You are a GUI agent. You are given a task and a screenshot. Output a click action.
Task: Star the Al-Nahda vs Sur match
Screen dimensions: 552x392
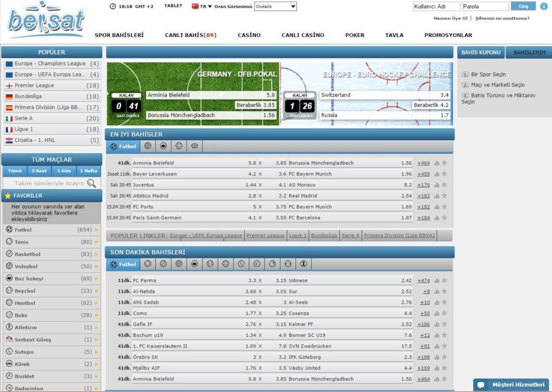(x=444, y=291)
